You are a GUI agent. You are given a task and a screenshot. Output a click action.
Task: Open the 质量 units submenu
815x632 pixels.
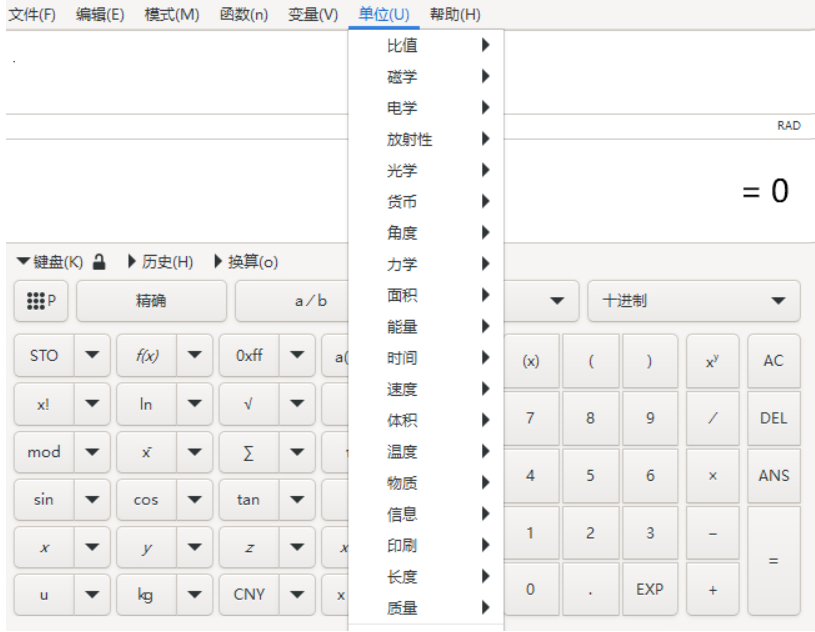click(426, 608)
